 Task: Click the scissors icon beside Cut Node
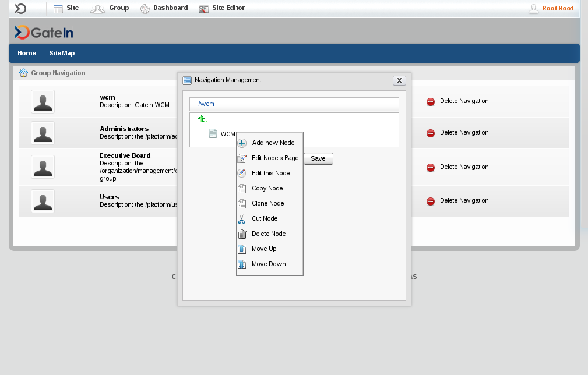(242, 219)
